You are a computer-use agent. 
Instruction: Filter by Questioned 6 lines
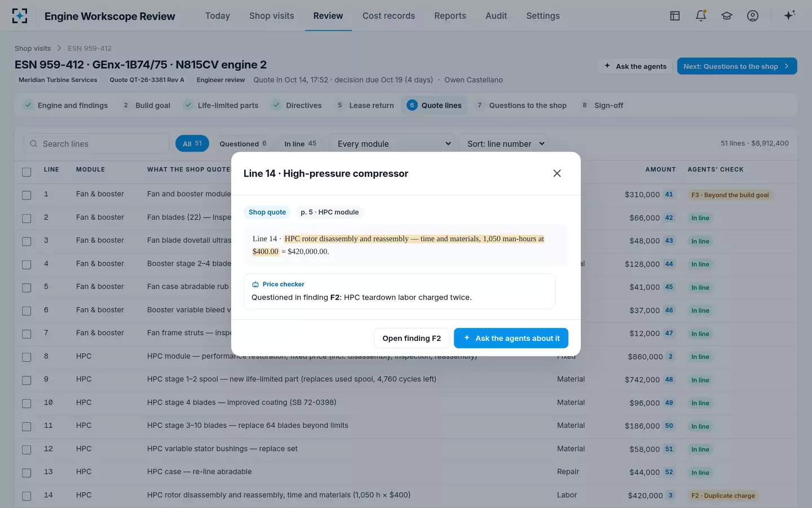tap(242, 144)
